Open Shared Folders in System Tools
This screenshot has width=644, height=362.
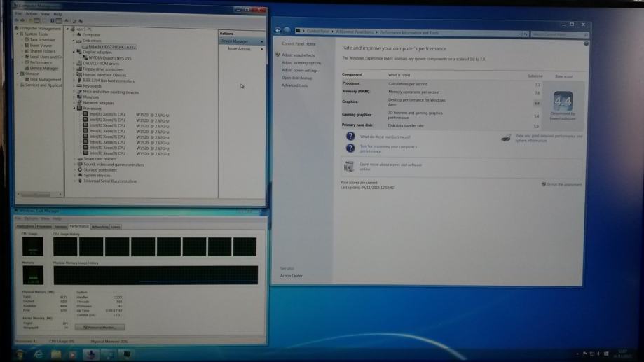[42, 51]
